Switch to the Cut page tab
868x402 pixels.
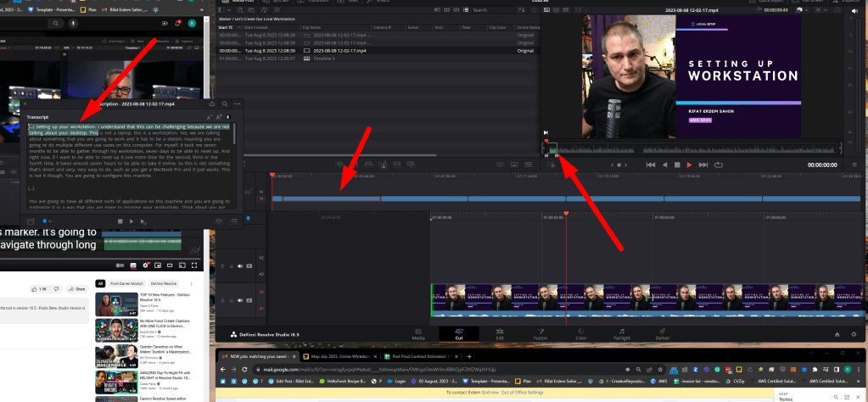[x=458, y=334]
